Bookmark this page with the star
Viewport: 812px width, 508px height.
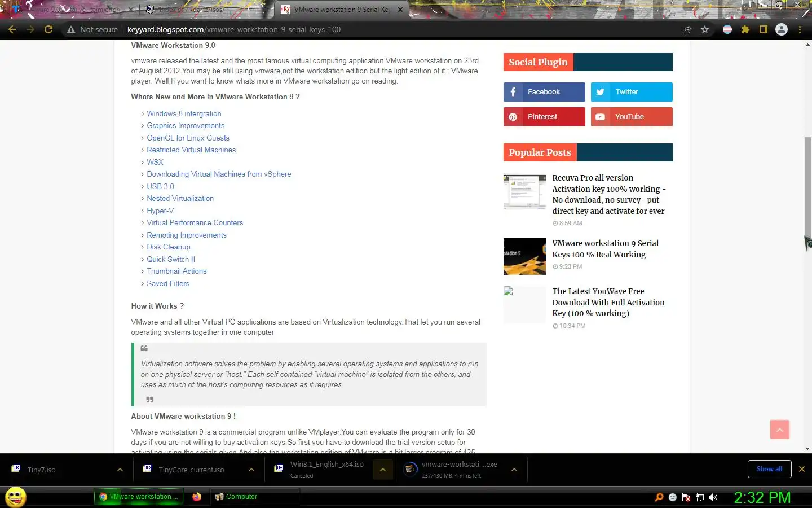[x=705, y=29]
